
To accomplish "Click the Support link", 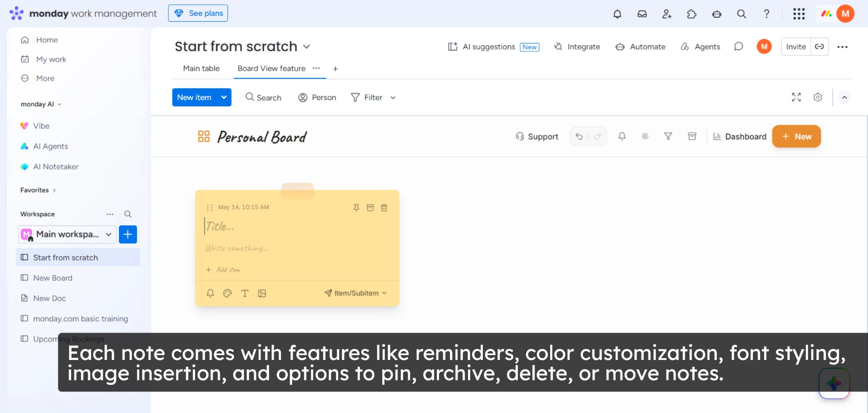I will pos(537,137).
